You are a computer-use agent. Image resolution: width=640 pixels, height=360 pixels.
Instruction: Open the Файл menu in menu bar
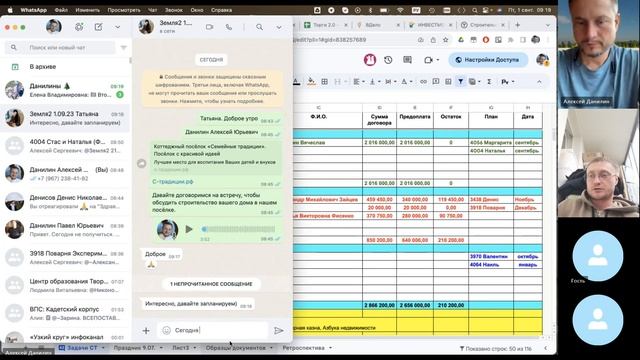[x=61, y=10]
